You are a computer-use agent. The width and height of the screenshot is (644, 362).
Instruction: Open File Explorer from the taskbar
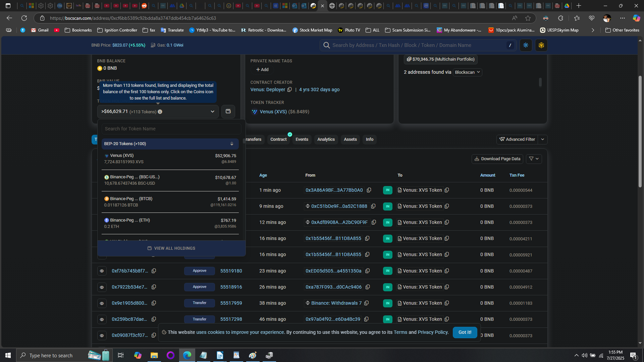154,355
